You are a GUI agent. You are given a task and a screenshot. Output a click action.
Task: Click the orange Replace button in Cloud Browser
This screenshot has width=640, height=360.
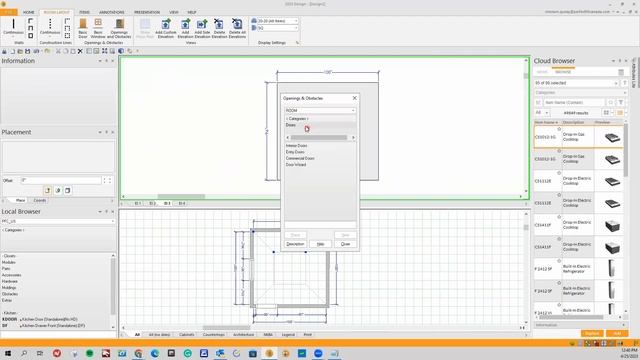coord(592,333)
